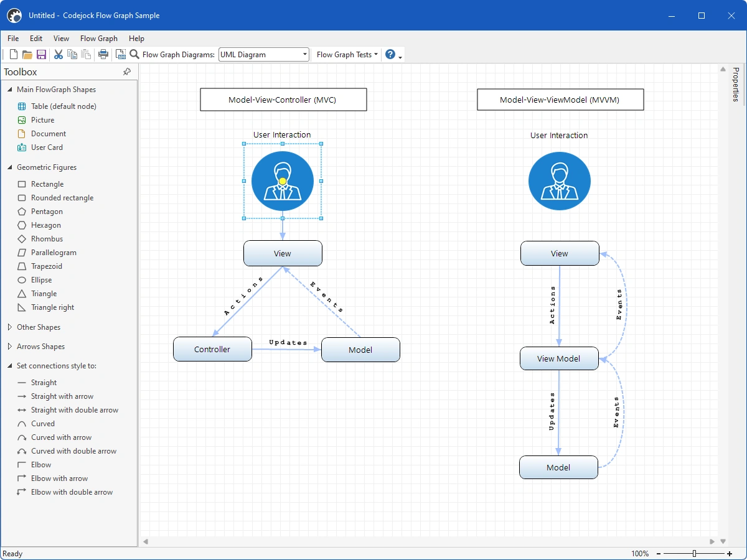Open the View menu
The width and height of the screenshot is (747, 560).
[x=61, y=39]
